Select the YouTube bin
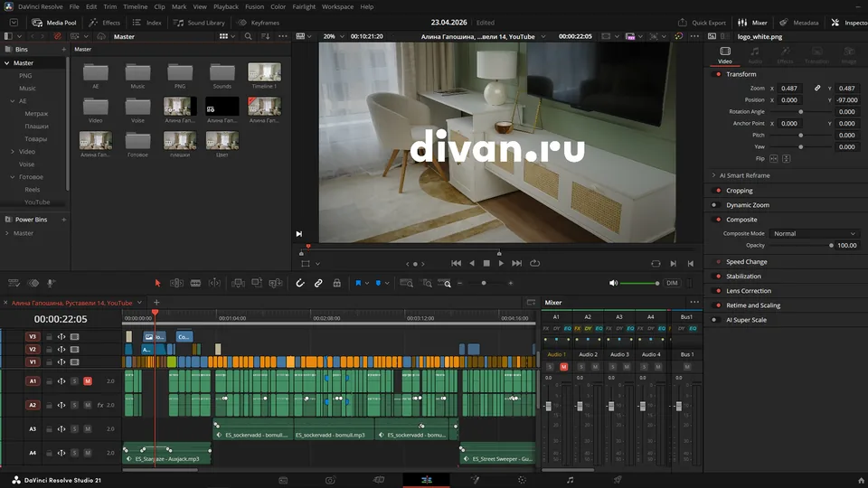 [x=37, y=202]
